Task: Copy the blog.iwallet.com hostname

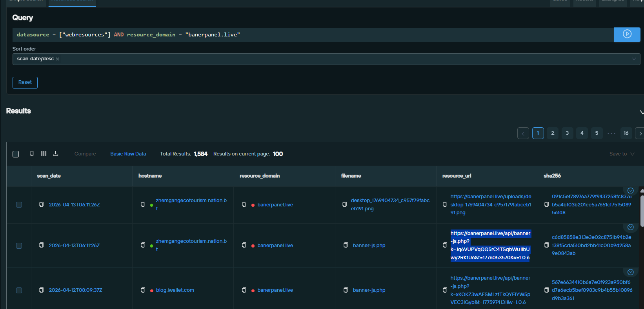Action: coord(143,290)
